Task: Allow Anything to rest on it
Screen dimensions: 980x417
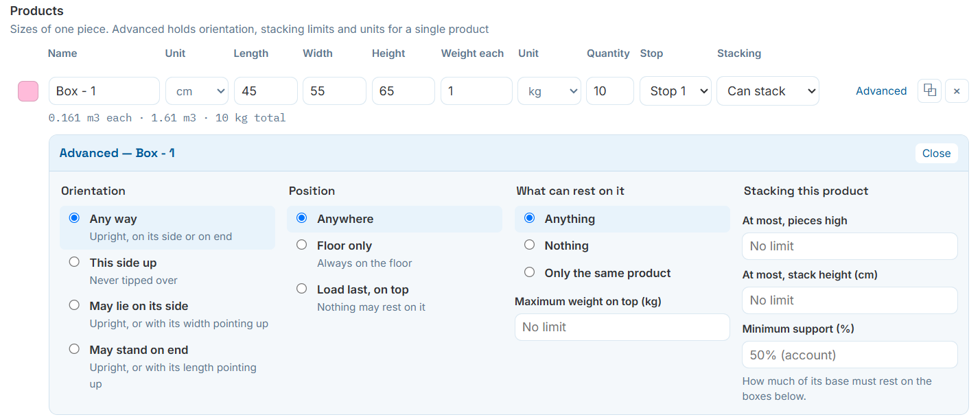Action: [x=529, y=218]
